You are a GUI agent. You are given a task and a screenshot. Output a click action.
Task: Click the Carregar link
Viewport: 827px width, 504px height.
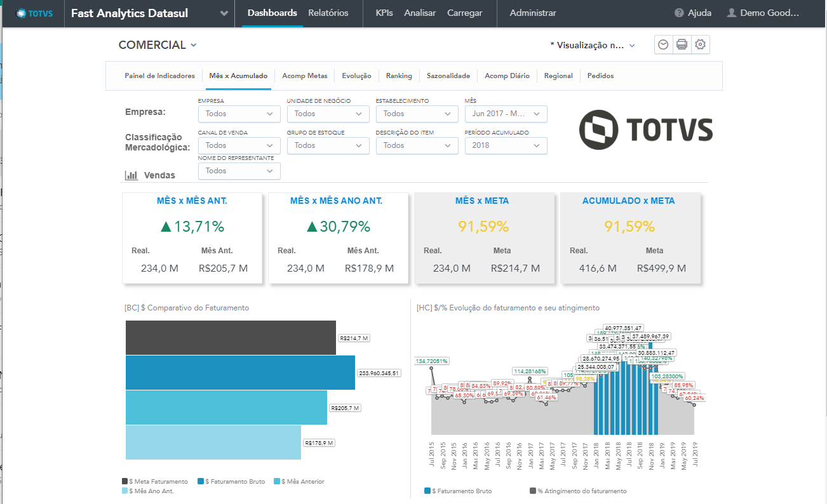[464, 13]
